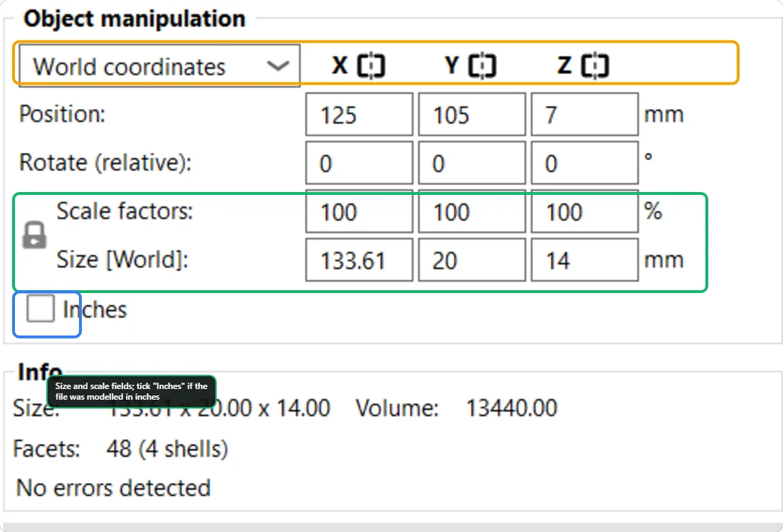Viewport: 783px width, 532px height.
Task: Click the "48 (4 shells)" facets value
Action: pos(167,449)
